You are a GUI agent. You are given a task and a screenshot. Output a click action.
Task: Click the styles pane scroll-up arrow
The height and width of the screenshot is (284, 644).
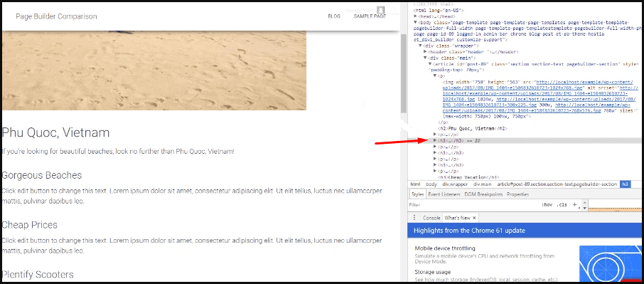(585, 202)
